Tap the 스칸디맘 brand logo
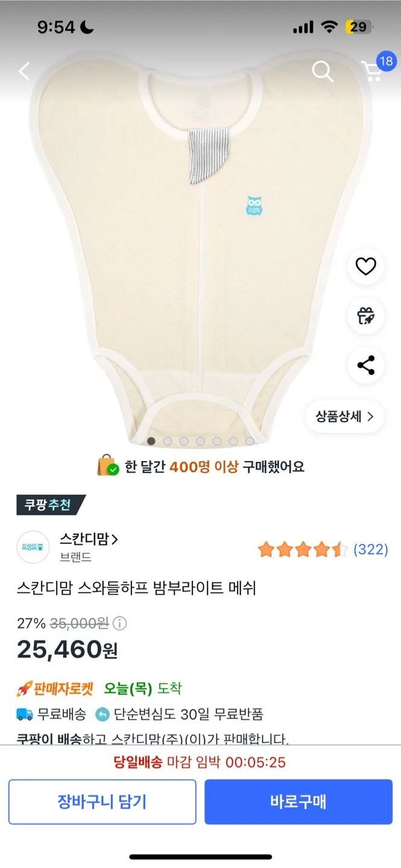 (33, 547)
